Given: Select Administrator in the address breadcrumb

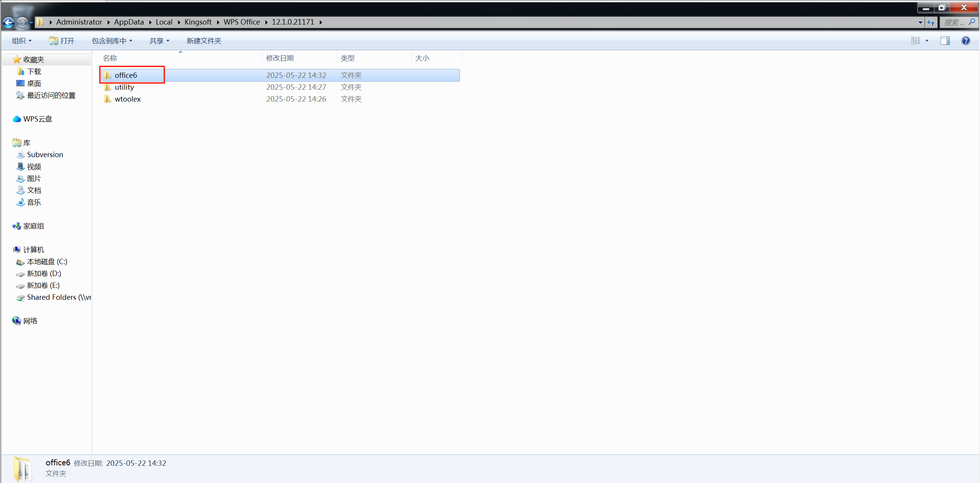Looking at the screenshot, I should (x=79, y=22).
